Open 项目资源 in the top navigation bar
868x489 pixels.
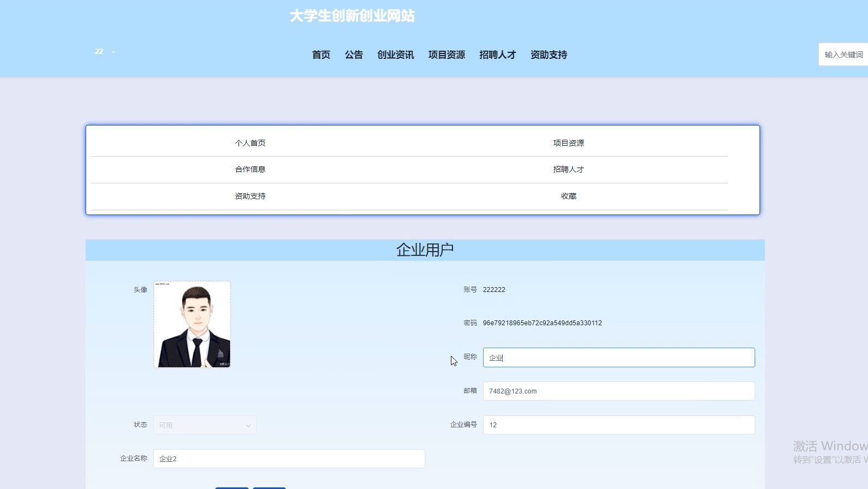click(x=447, y=55)
